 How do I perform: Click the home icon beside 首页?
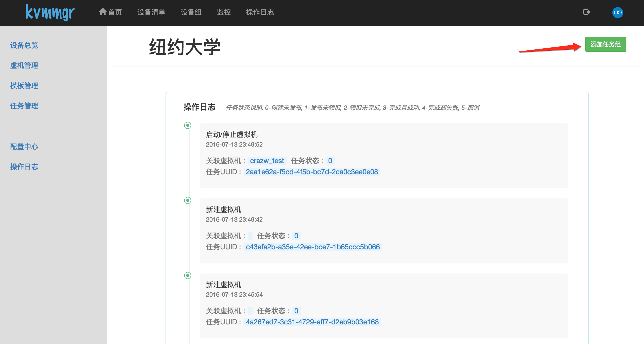[103, 11]
